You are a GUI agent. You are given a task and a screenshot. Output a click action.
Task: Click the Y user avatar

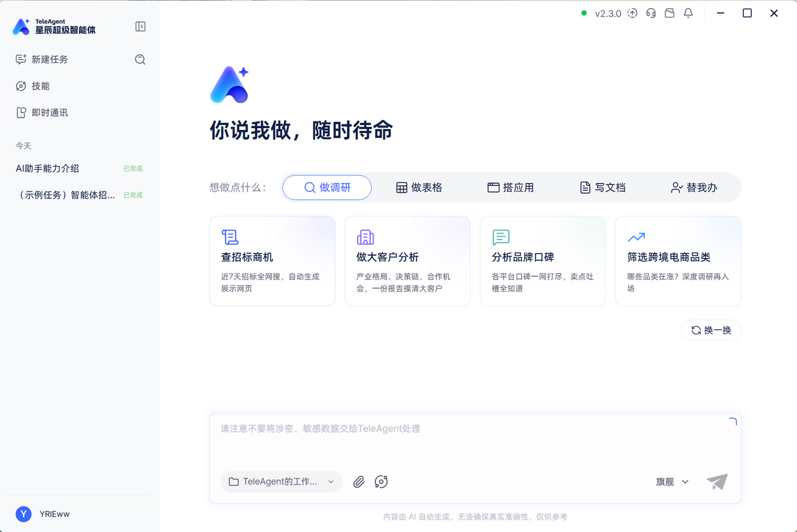pos(24,514)
